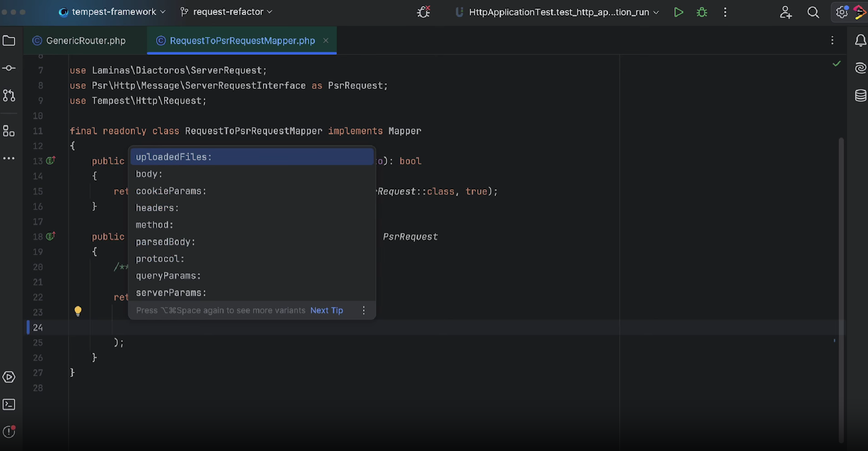Switch to the GenericRouter.php tab
This screenshot has width=868, height=451.
click(x=85, y=41)
